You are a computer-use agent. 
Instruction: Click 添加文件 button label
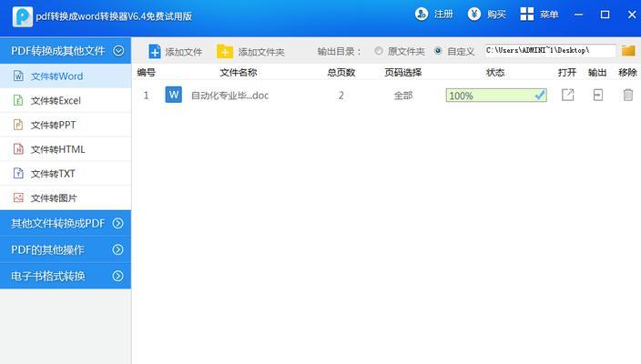pyautogui.click(x=184, y=52)
